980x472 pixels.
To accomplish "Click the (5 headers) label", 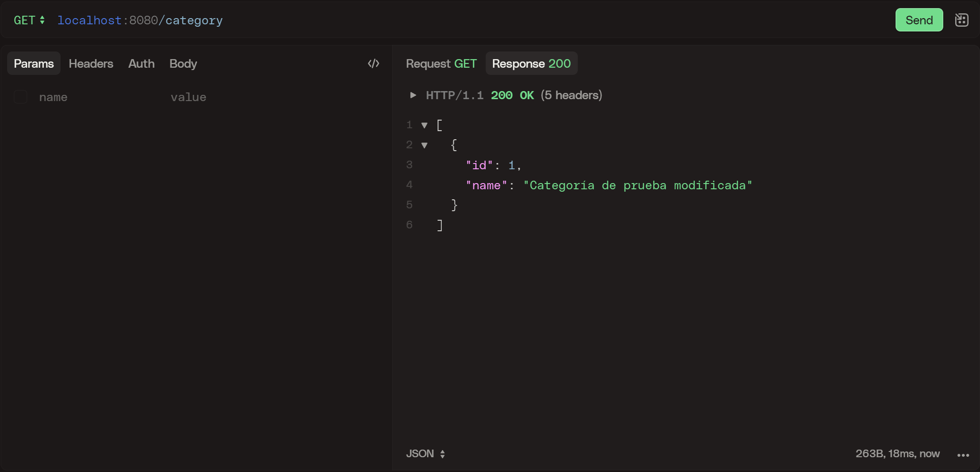I will [x=571, y=95].
